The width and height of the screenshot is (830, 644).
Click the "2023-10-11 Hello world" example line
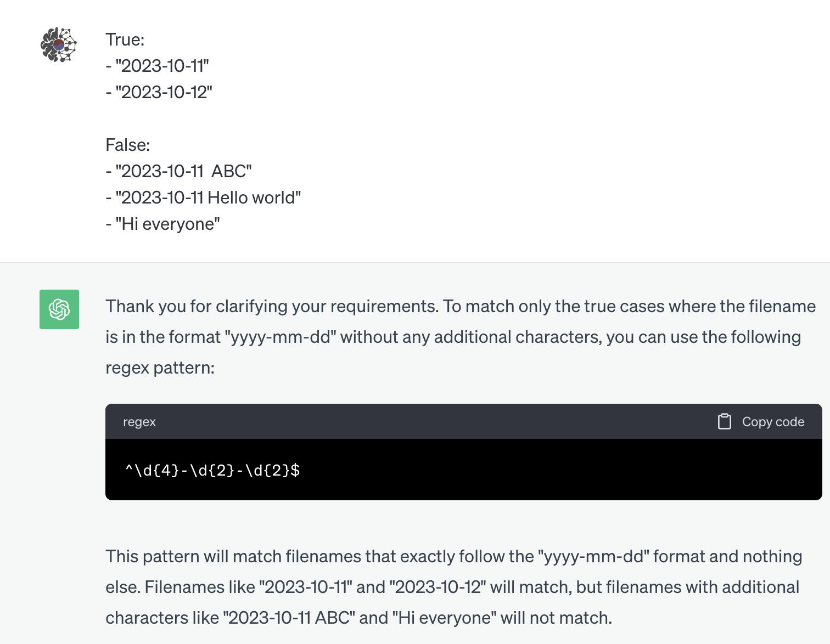204,197
